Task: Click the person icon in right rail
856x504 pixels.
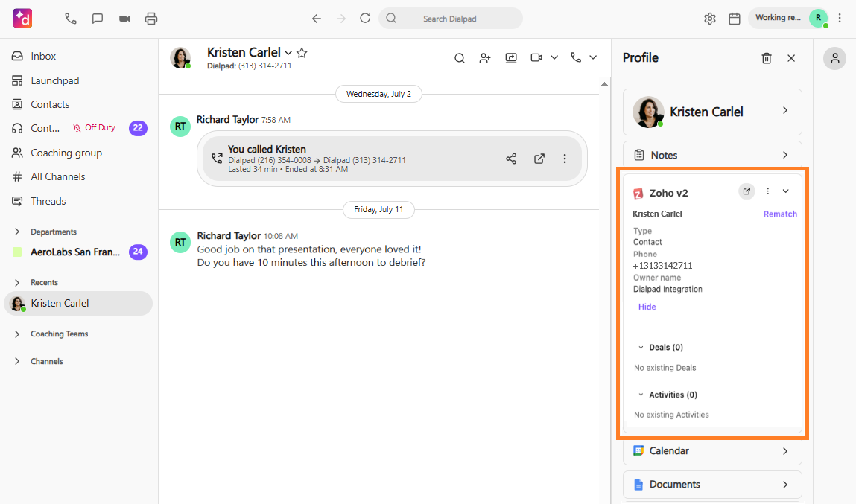Action: [834, 58]
